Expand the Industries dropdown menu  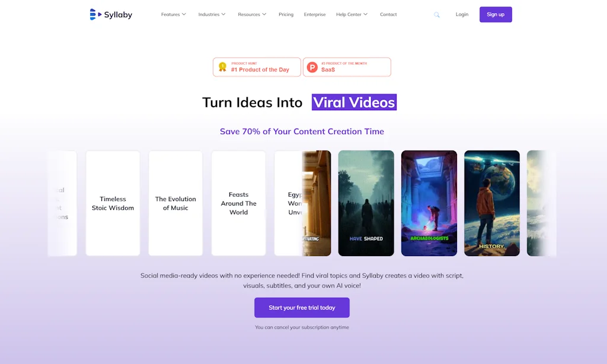(212, 14)
